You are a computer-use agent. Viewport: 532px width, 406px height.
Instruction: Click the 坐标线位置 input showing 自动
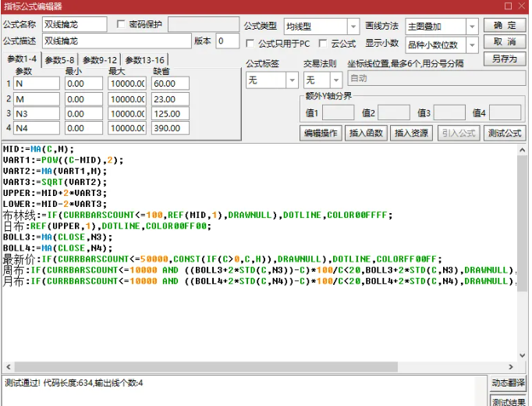[x=436, y=78]
